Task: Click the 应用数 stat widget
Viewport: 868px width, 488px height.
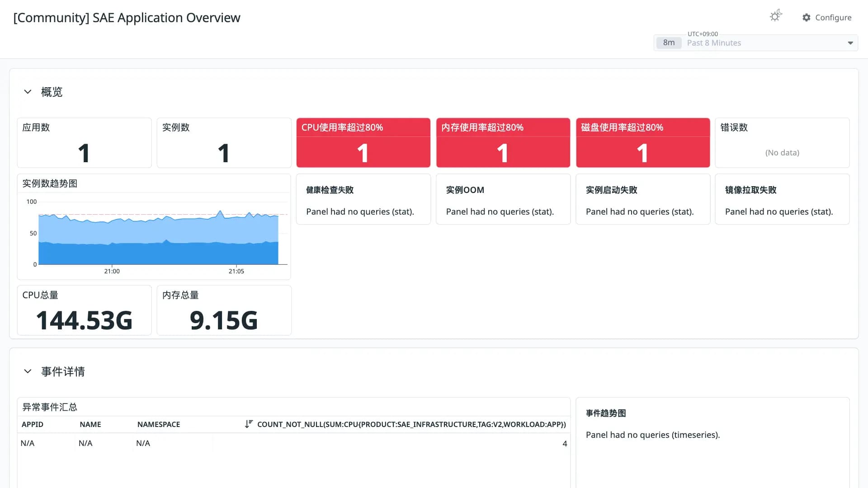Action: [85, 143]
